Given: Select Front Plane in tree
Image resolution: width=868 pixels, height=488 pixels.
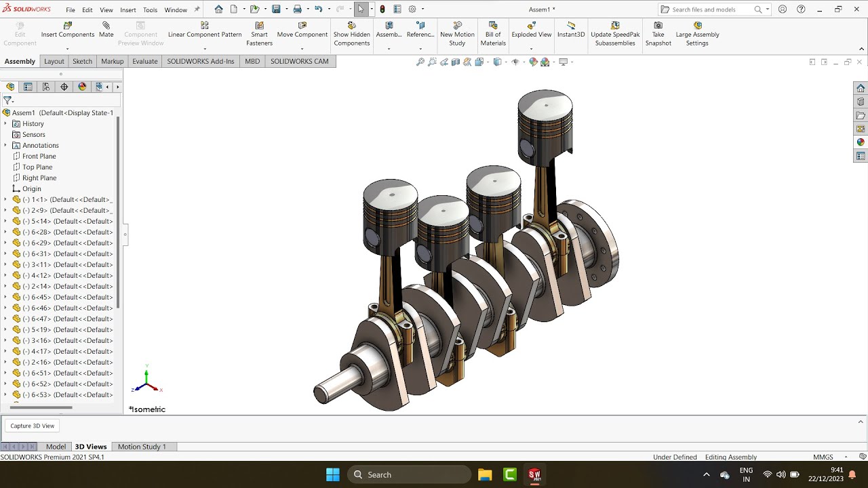Looking at the screenshot, I should tap(39, 156).
